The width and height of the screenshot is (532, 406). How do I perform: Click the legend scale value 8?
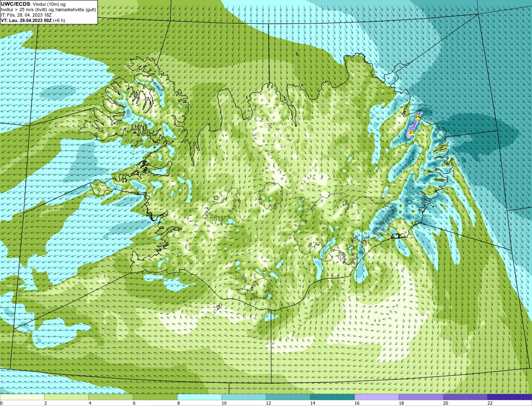pyautogui.click(x=178, y=403)
